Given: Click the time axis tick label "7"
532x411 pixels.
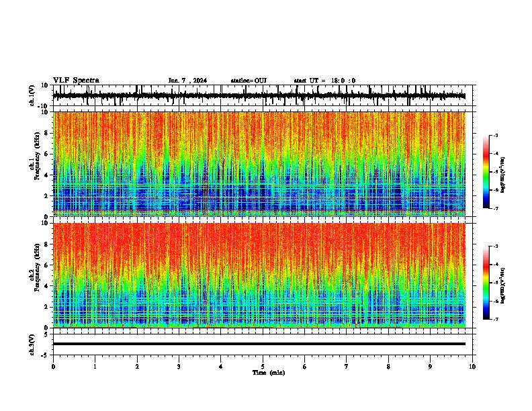Looking at the screenshot, I should (347, 367).
